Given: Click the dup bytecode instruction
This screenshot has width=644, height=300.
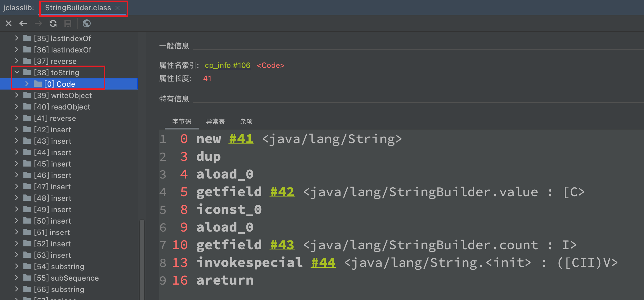Looking at the screenshot, I should click(208, 157).
